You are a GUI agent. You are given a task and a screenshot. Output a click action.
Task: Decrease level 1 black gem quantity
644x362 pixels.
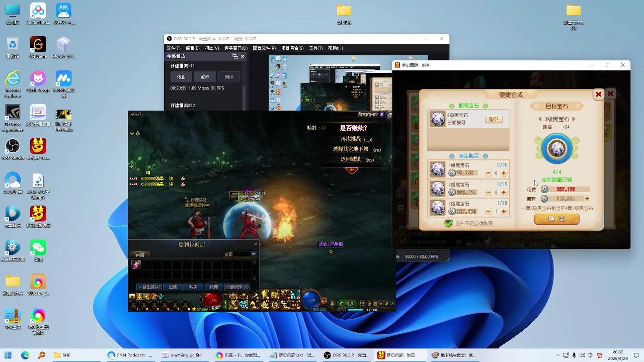[x=488, y=173]
